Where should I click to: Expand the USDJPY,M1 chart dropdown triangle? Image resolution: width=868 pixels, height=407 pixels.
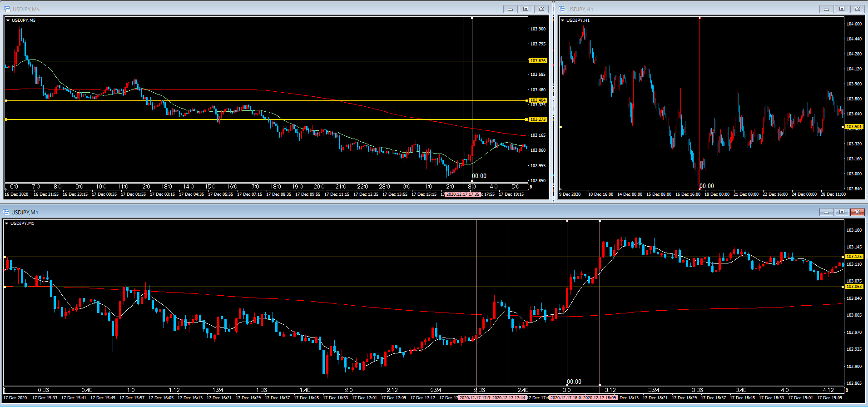point(6,223)
